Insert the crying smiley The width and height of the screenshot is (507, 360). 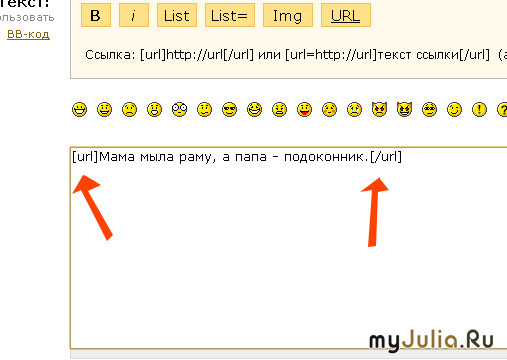354,109
